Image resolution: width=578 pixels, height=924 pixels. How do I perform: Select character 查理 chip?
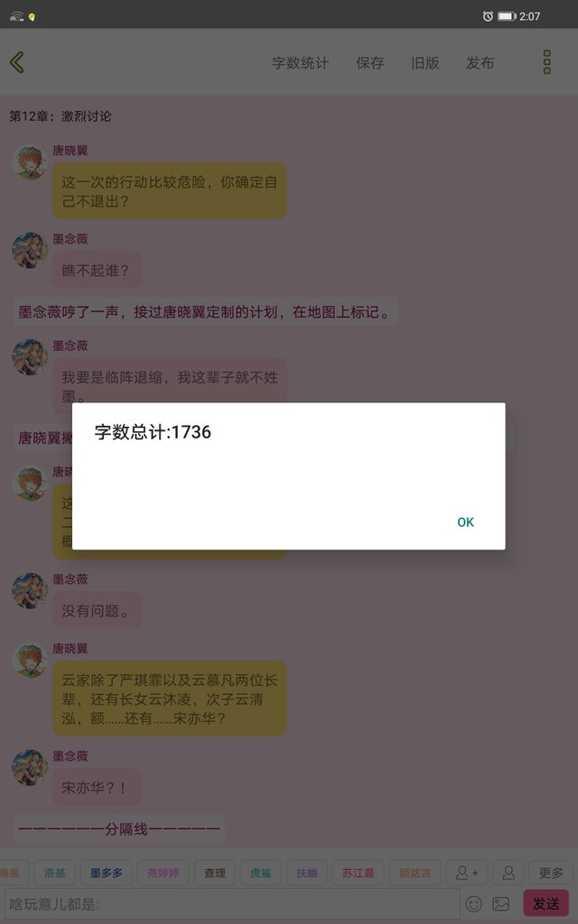pos(215,873)
